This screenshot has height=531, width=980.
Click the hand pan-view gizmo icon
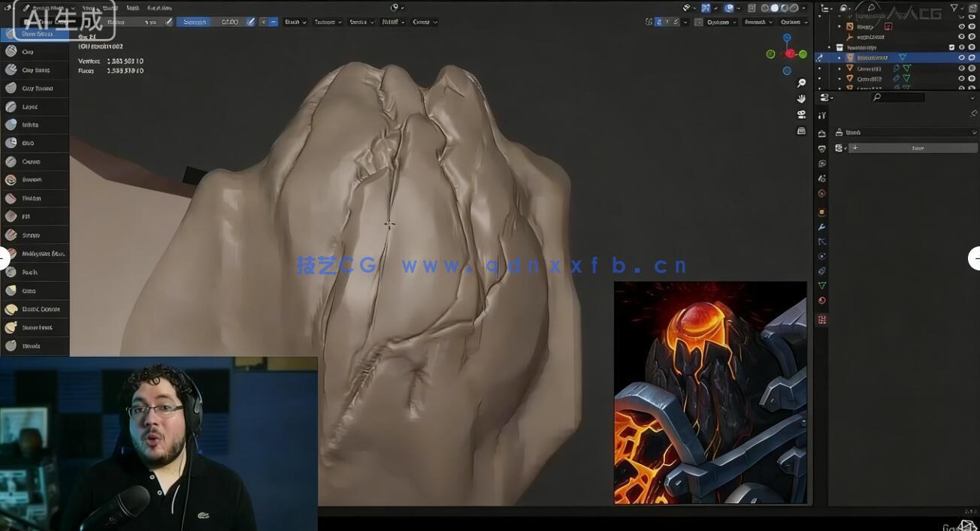click(801, 98)
